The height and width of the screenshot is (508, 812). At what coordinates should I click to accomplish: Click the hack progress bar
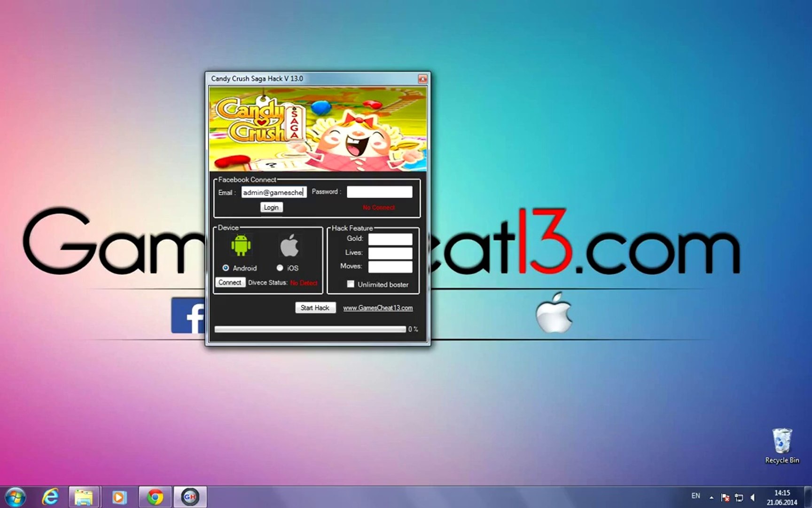coord(310,329)
